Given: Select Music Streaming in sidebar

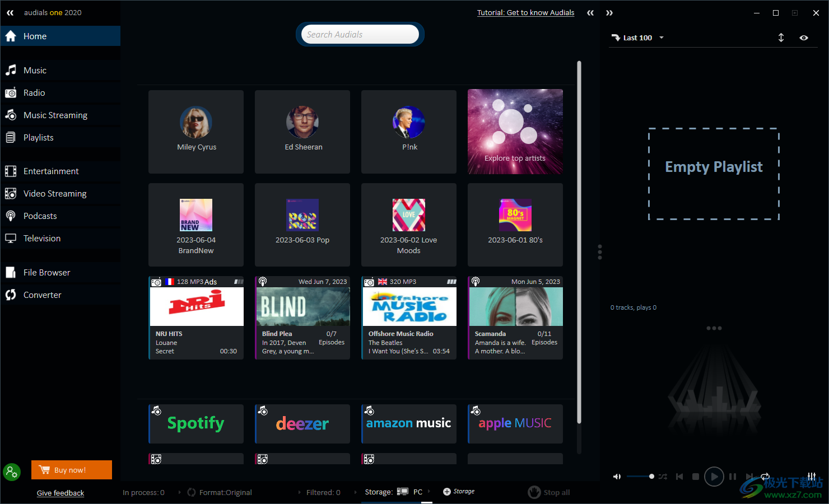Looking at the screenshot, I should pos(60,115).
